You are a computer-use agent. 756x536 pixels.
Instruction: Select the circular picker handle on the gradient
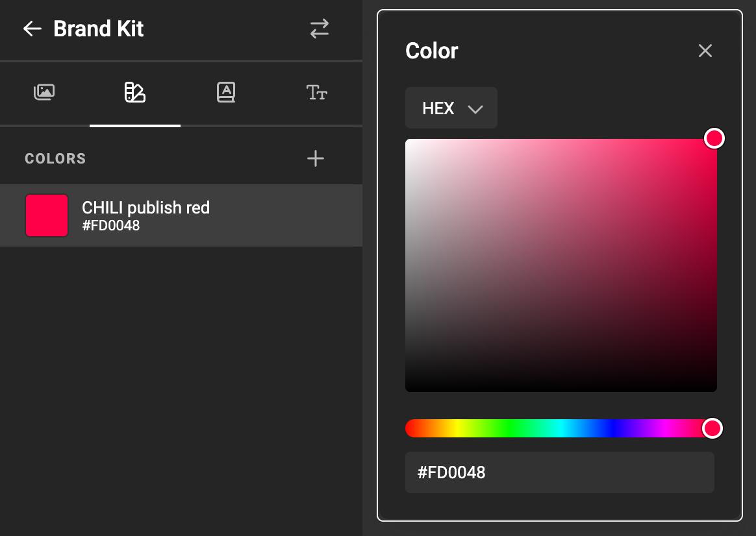(714, 138)
